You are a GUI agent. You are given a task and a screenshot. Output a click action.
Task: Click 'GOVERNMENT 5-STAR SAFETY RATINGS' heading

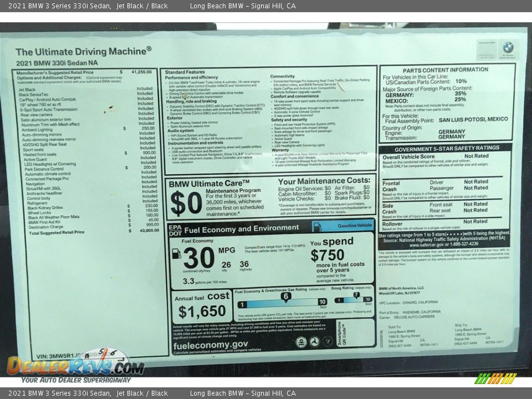point(447,149)
